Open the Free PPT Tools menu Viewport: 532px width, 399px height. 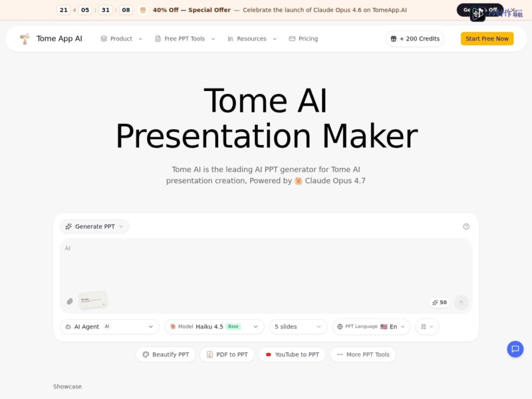point(185,39)
